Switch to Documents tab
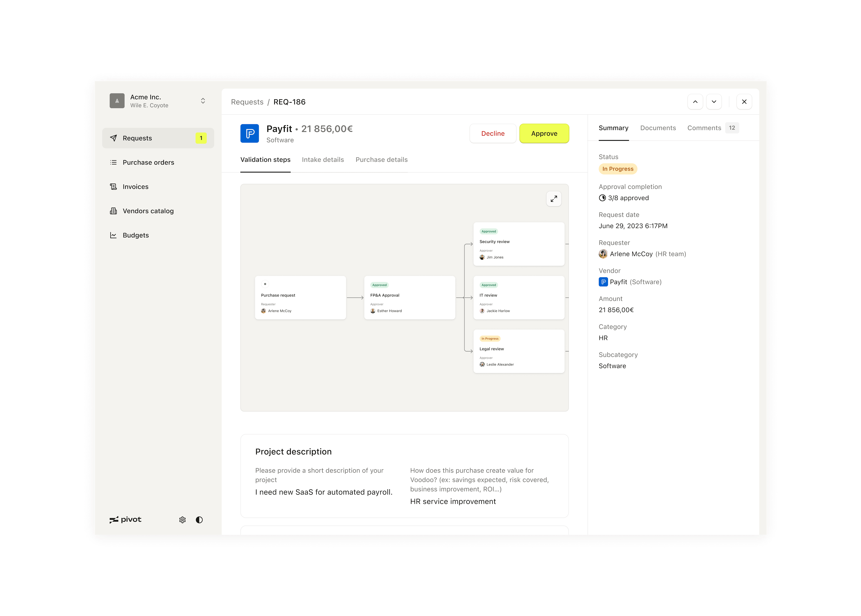861x616 pixels. [x=658, y=128]
